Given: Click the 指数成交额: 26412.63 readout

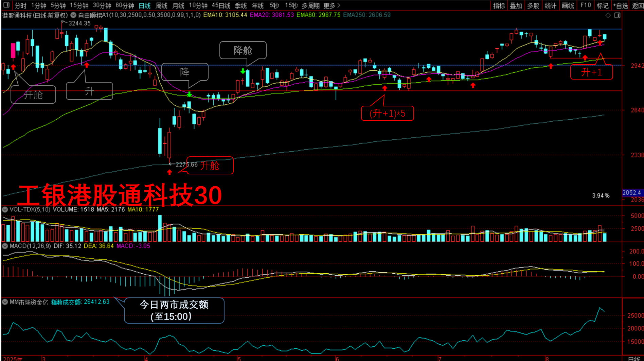Looking at the screenshot, I should click(80, 302).
